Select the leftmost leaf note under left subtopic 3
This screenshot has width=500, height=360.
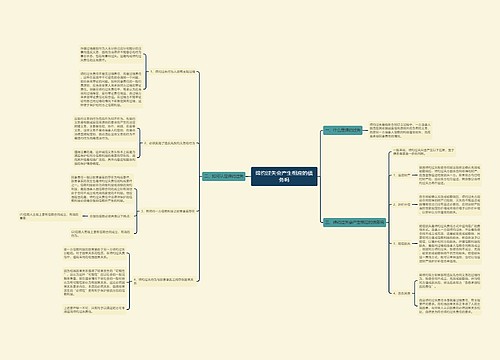(x=49, y=216)
